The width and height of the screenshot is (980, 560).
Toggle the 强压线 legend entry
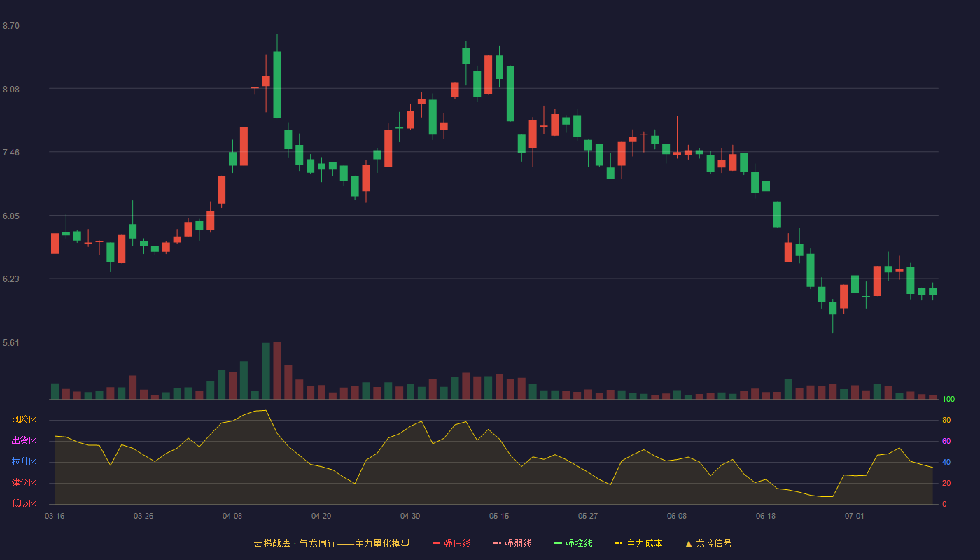[451, 543]
